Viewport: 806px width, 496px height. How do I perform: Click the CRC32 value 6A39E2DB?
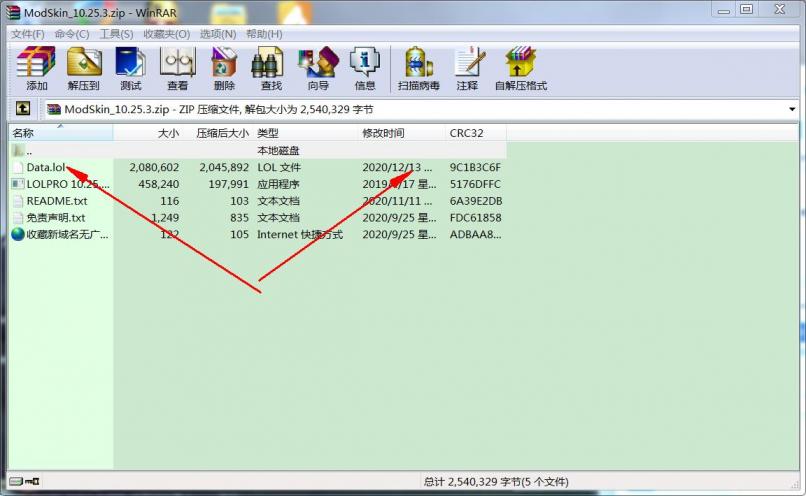coord(476,201)
